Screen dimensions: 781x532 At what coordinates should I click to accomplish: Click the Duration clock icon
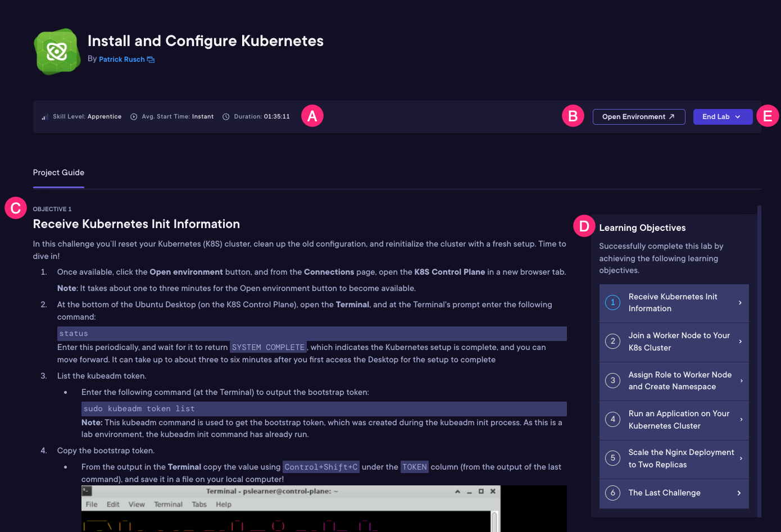226,117
